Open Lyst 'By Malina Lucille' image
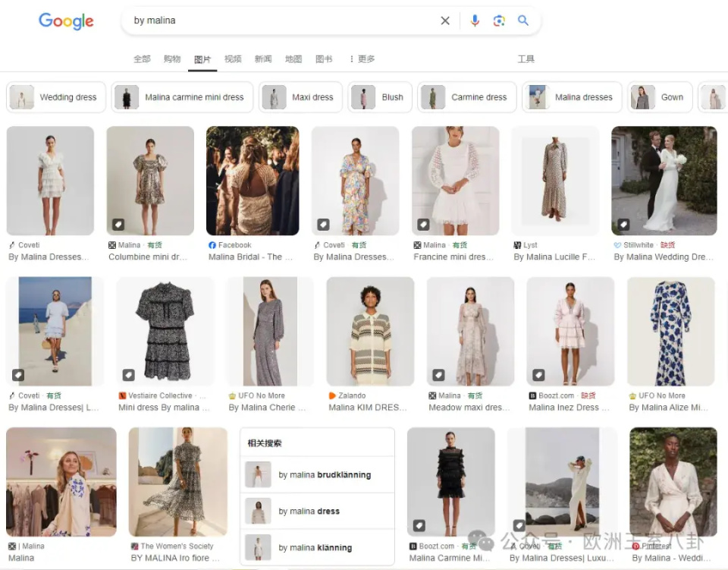Screen dimensions: 728x570 [555, 181]
